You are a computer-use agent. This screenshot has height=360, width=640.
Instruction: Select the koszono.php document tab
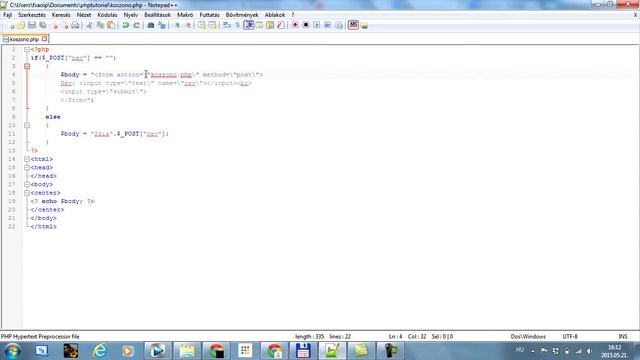(24, 39)
